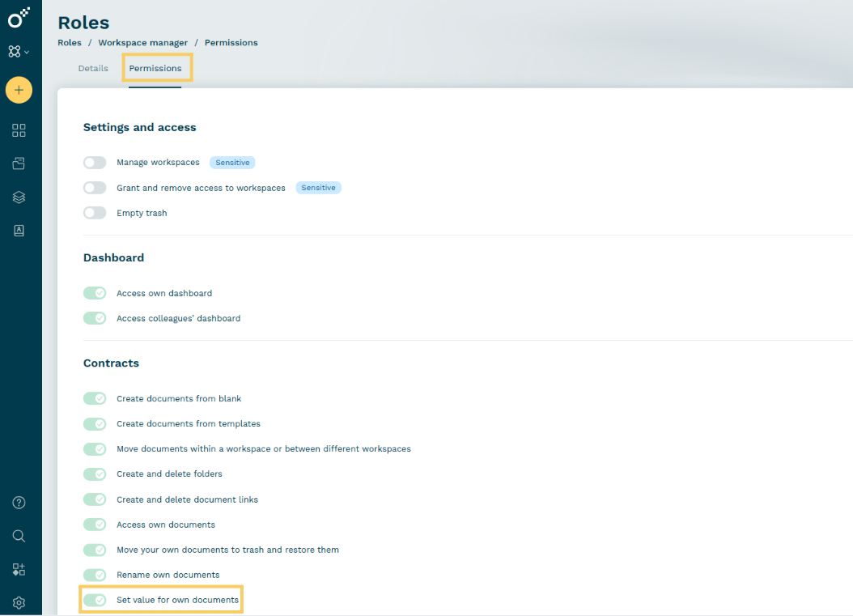Click the Empty trash label text
The height and width of the screenshot is (616, 853).
tap(142, 214)
